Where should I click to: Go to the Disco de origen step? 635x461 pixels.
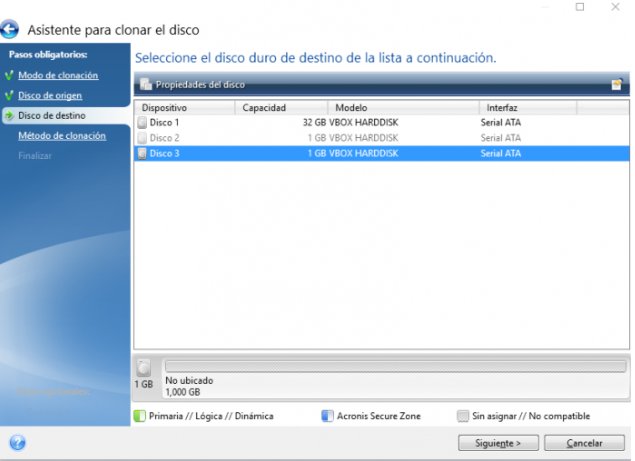coord(50,95)
